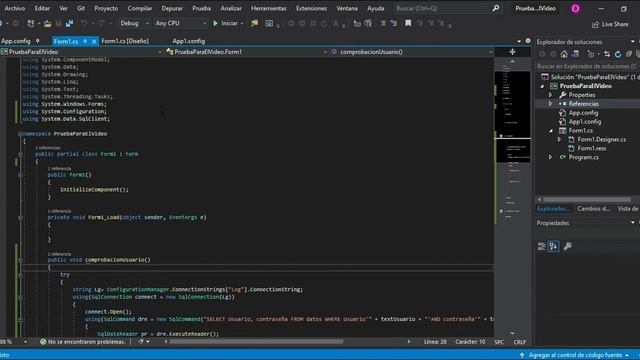Open the Proyecto menu
The image size is (640, 360).
(x=106, y=8)
